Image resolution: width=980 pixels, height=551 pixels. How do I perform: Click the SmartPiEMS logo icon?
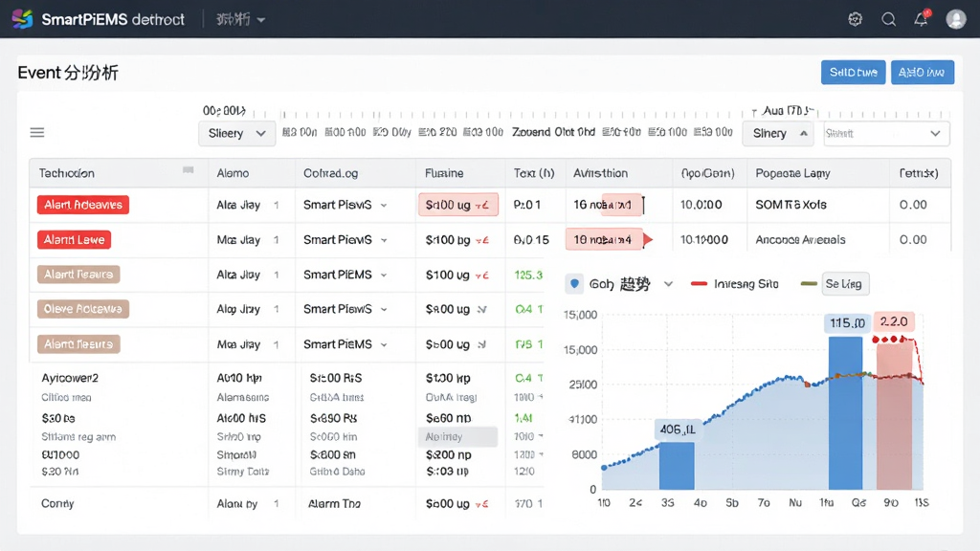23,19
